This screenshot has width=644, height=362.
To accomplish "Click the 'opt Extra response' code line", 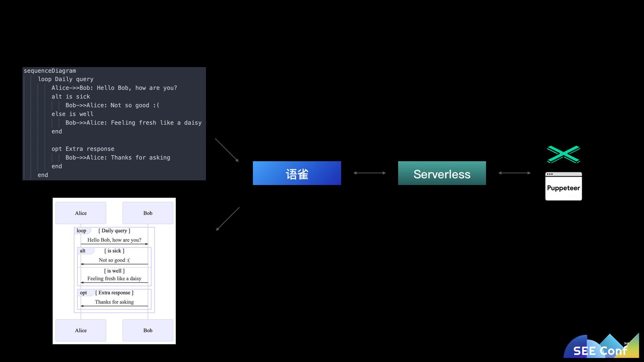I will (x=83, y=149).
